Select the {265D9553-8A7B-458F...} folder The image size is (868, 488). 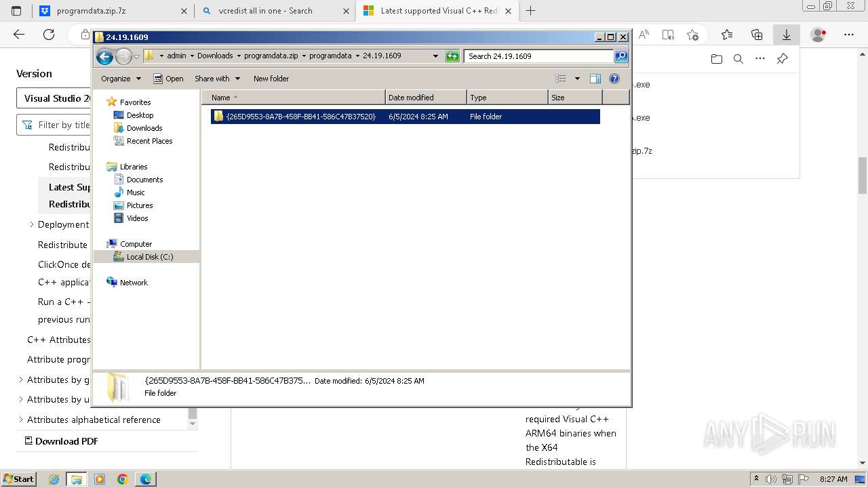tap(405, 117)
